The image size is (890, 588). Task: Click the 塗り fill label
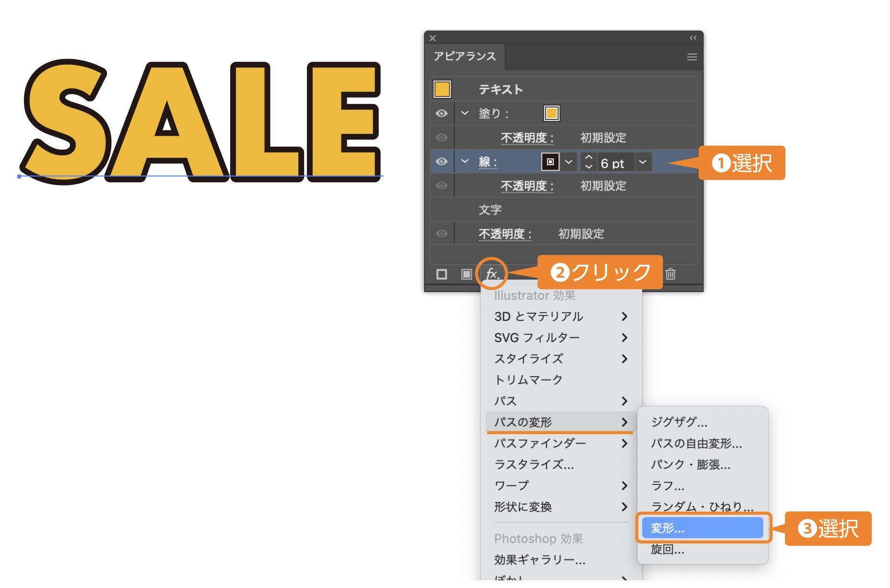(x=493, y=114)
